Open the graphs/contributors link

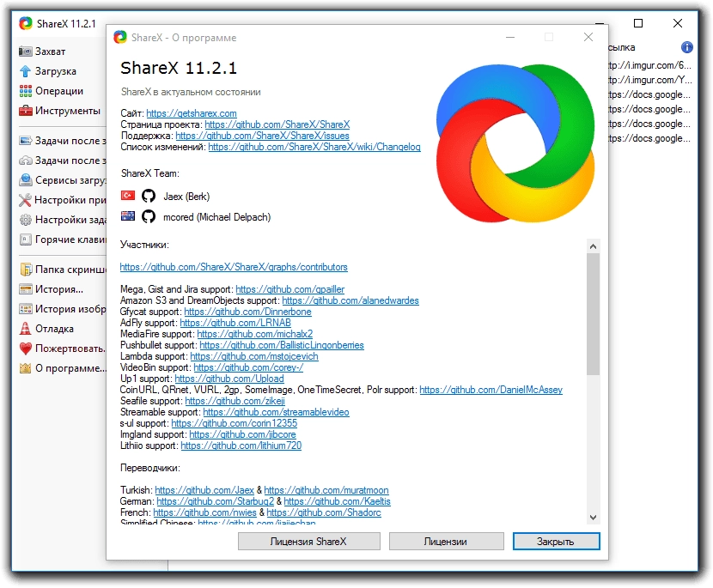[234, 267]
